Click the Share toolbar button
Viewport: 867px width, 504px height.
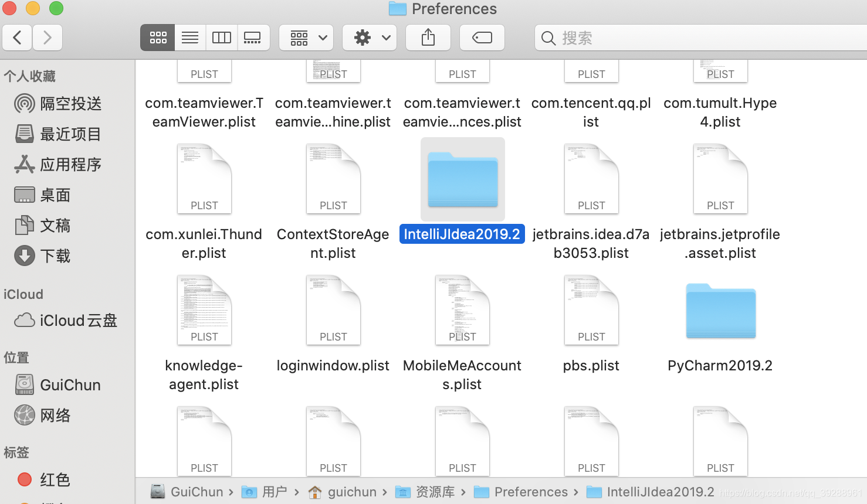pyautogui.click(x=428, y=38)
